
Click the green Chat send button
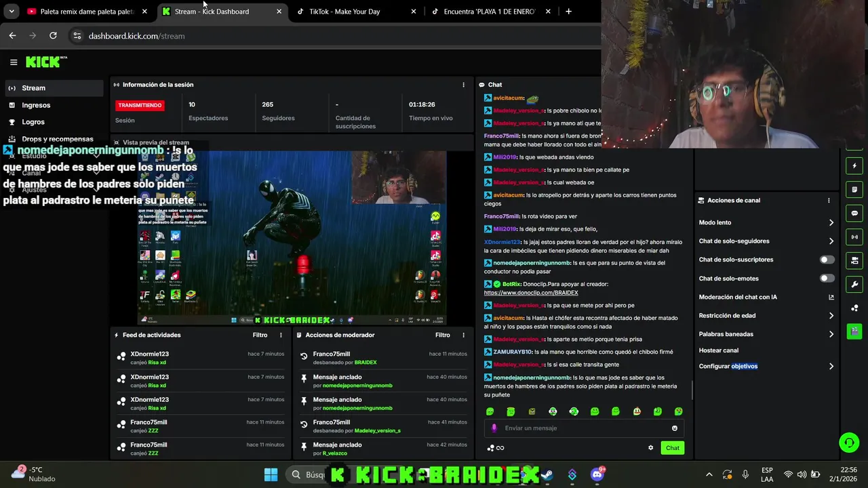coord(672,448)
